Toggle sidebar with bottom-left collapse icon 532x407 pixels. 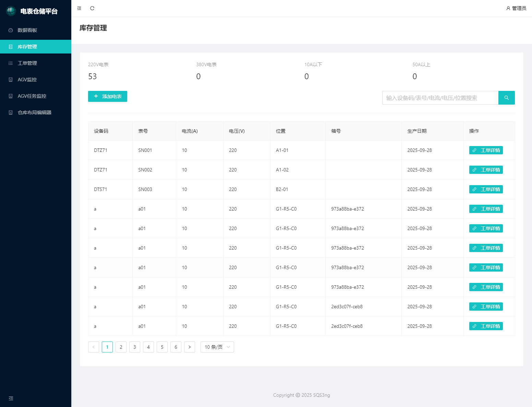coord(11,398)
